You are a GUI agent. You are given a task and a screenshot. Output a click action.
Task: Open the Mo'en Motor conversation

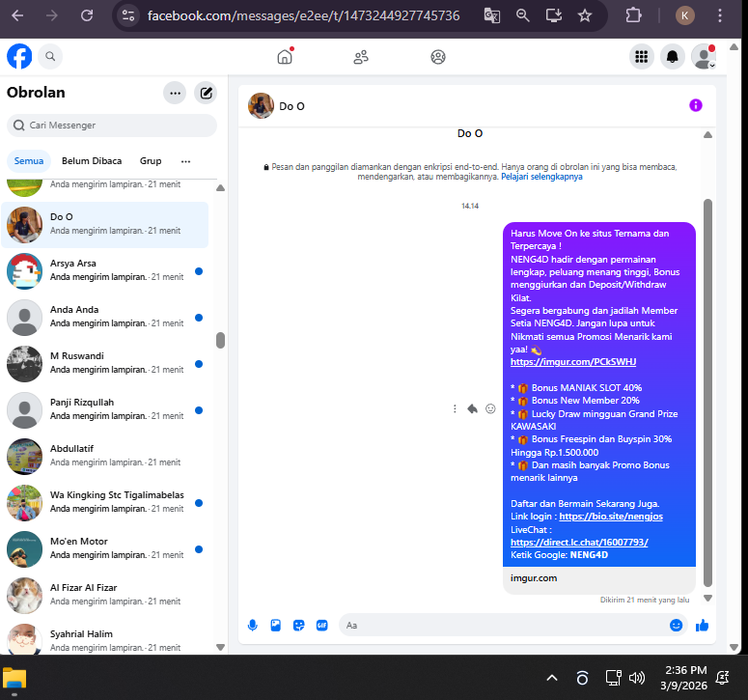tap(105, 548)
